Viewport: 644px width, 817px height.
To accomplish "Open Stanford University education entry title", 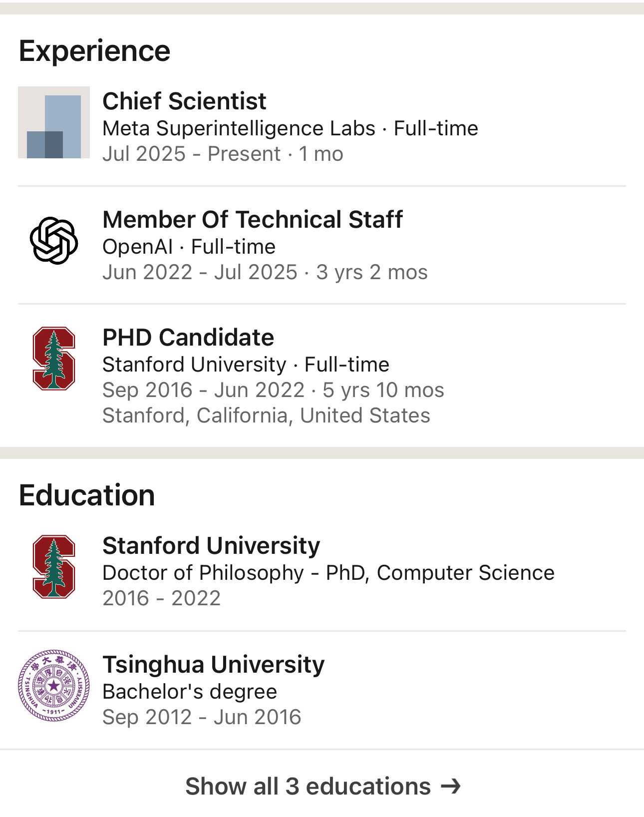I will (x=211, y=546).
